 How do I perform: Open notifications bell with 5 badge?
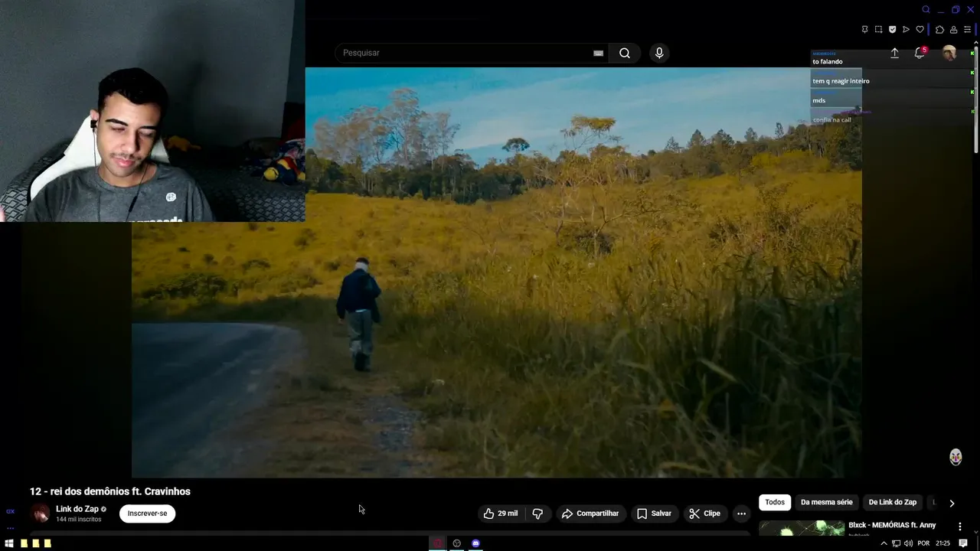(x=920, y=53)
